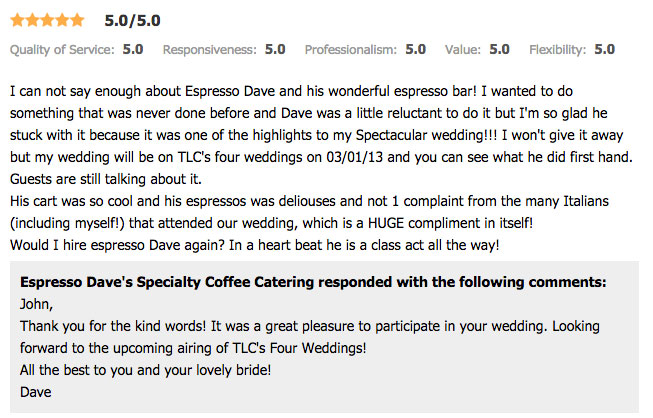The height and width of the screenshot is (418, 653).
Task: Click the fourth orange rating star
Action: click(62, 19)
